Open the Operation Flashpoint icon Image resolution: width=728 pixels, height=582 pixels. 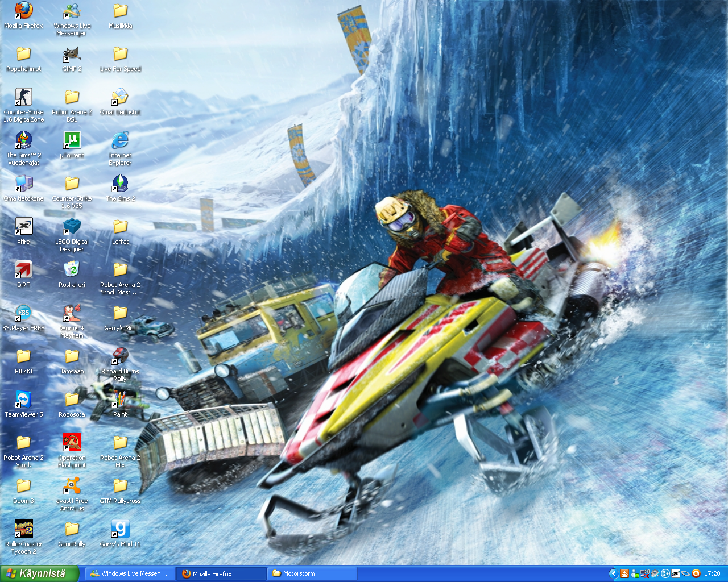tap(72, 443)
